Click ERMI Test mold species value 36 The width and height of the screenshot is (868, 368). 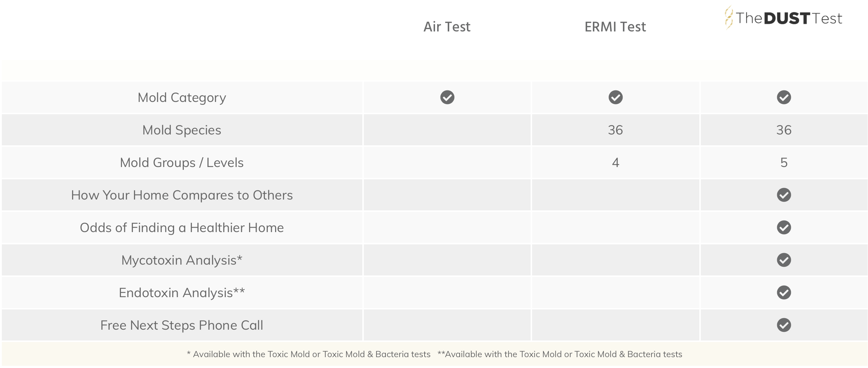coord(615,130)
